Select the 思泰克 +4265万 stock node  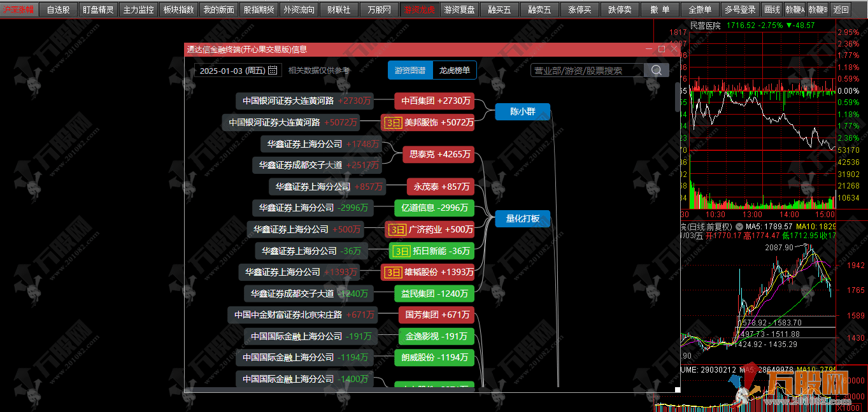(439, 154)
